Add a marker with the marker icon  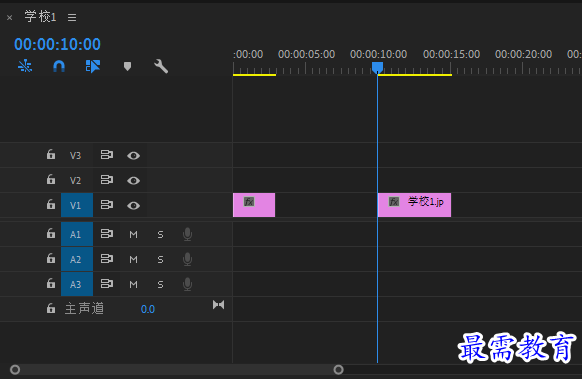point(127,66)
